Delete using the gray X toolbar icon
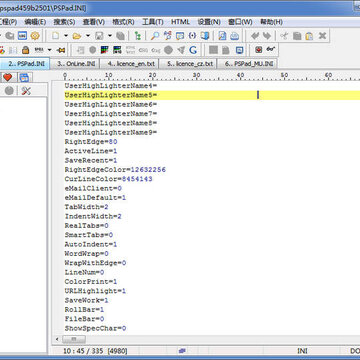This screenshot has width=360, height=360. point(322,36)
